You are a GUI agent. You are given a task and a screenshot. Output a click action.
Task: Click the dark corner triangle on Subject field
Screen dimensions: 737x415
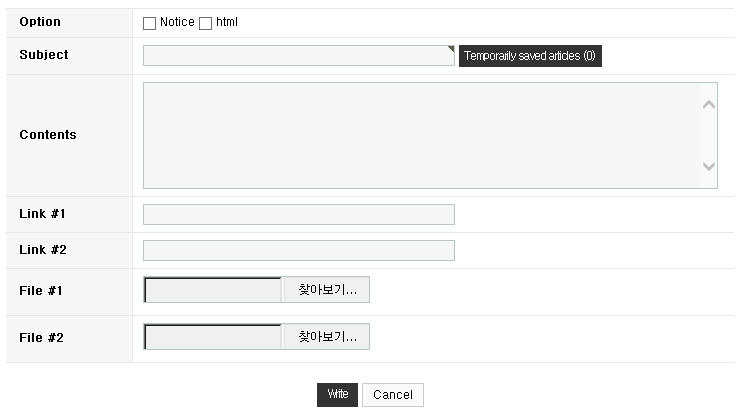pyautogui.click(x=451, y=49)
